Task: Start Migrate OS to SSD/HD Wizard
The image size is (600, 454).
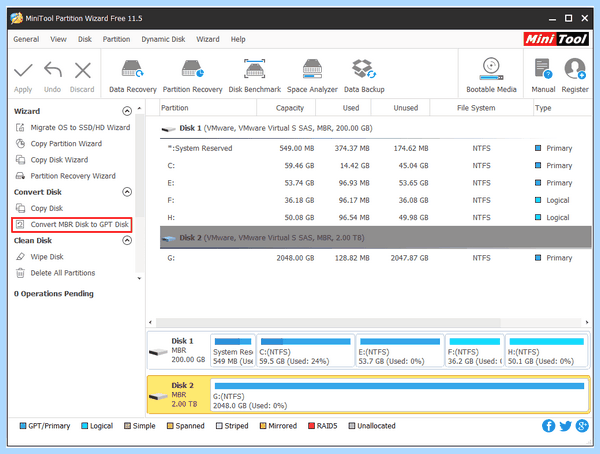Action: pyautogui.click(x=73, y=127)
